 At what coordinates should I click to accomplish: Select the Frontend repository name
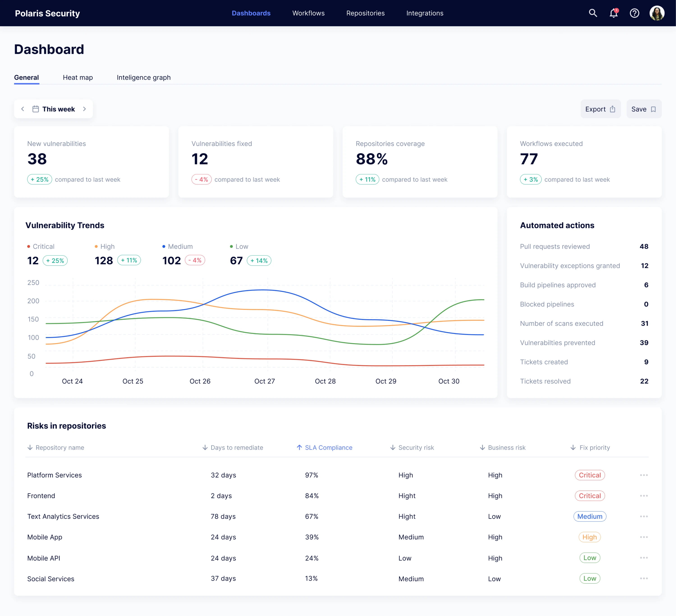pyautogui.click(x=41, y=496)
